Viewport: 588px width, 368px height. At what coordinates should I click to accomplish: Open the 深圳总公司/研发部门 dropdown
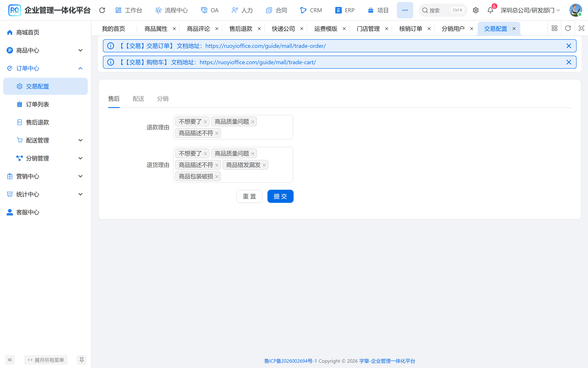pyautogui.click(x=530, y=10)
